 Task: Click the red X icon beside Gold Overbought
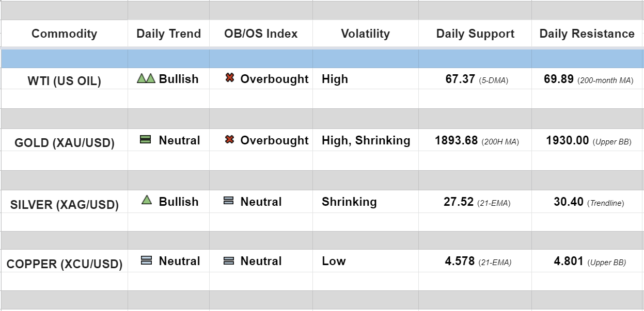pyautogui.click(x=230, y=140)
